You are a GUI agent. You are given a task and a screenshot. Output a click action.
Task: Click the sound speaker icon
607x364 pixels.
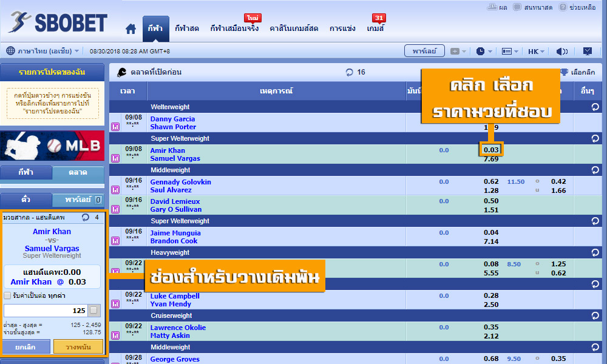click(561, 51)
